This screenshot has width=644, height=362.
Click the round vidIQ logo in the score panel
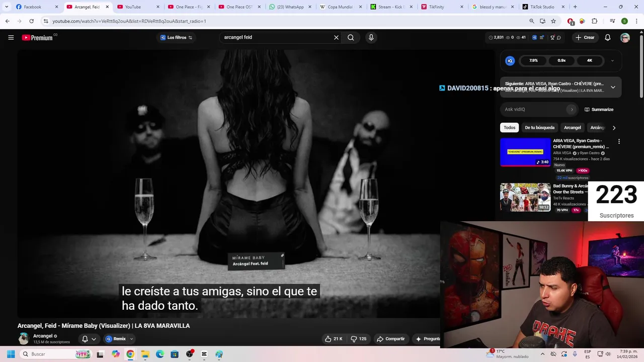pos(510,61)
